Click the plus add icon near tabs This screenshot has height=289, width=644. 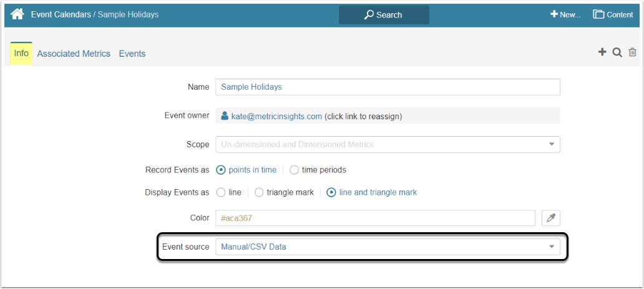tap(602, 52)
